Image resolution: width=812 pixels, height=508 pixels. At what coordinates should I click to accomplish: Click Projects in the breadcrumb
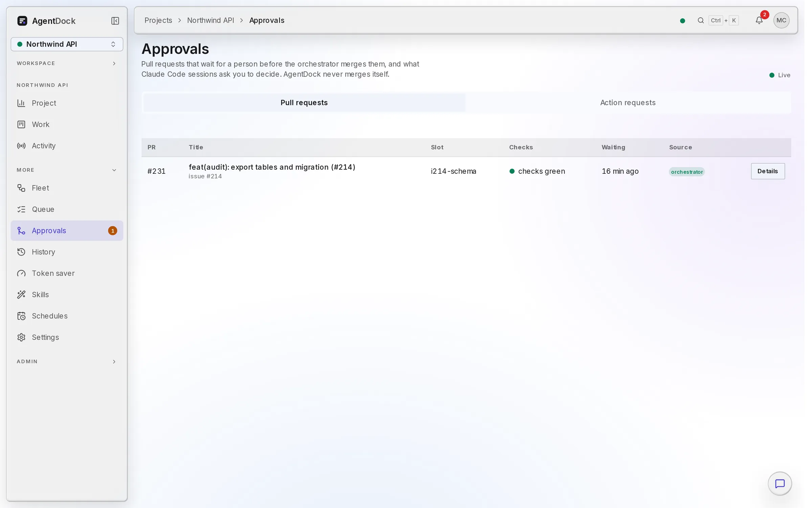158,20
